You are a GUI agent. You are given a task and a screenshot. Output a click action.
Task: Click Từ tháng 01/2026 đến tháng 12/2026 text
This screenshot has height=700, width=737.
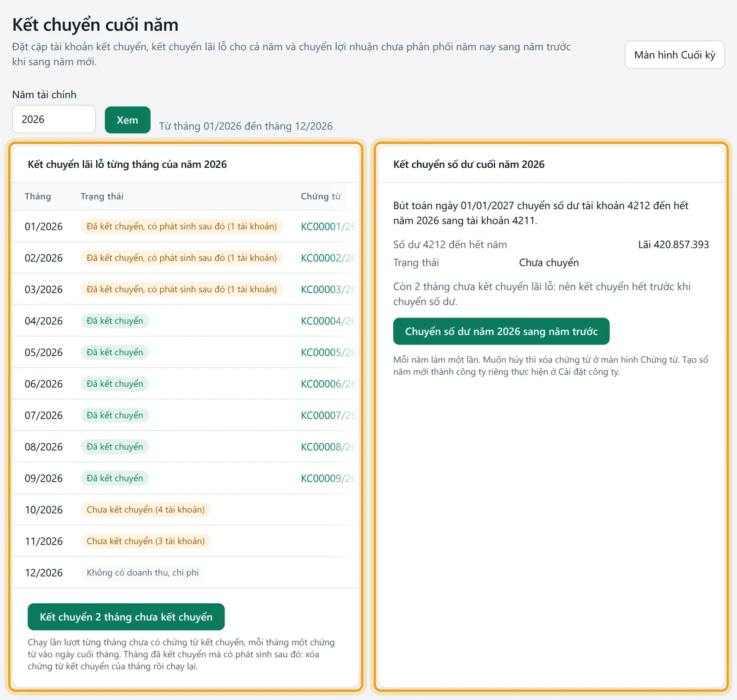[246, 126]
